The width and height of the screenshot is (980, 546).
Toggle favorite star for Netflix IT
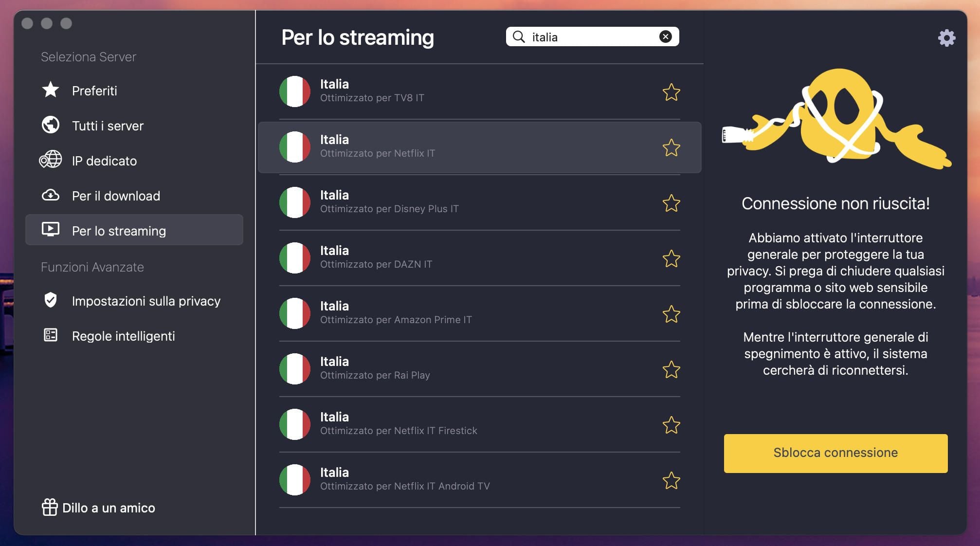(671, 147)
